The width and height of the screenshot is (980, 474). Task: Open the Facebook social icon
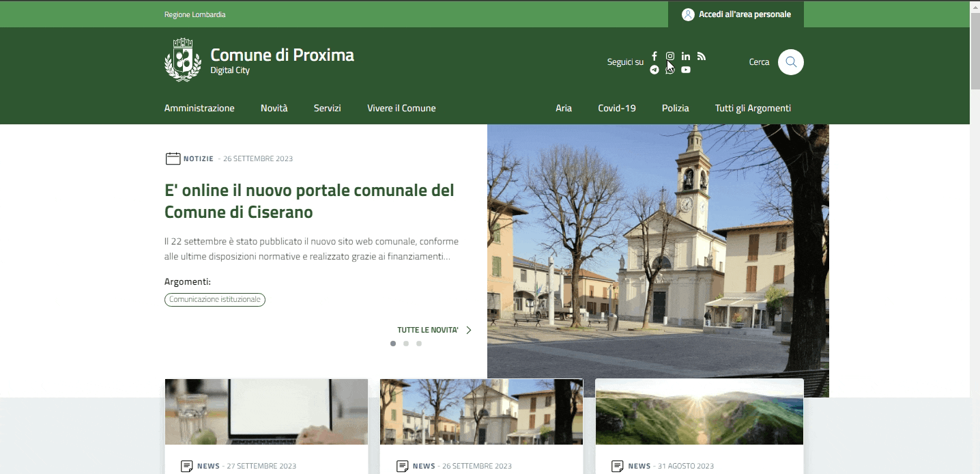tap(654, 56)
